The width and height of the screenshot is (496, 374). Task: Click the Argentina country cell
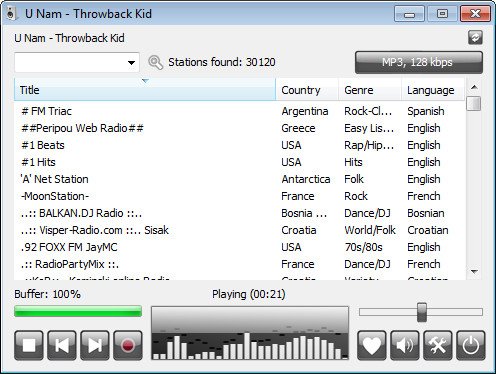coord(305,111)
